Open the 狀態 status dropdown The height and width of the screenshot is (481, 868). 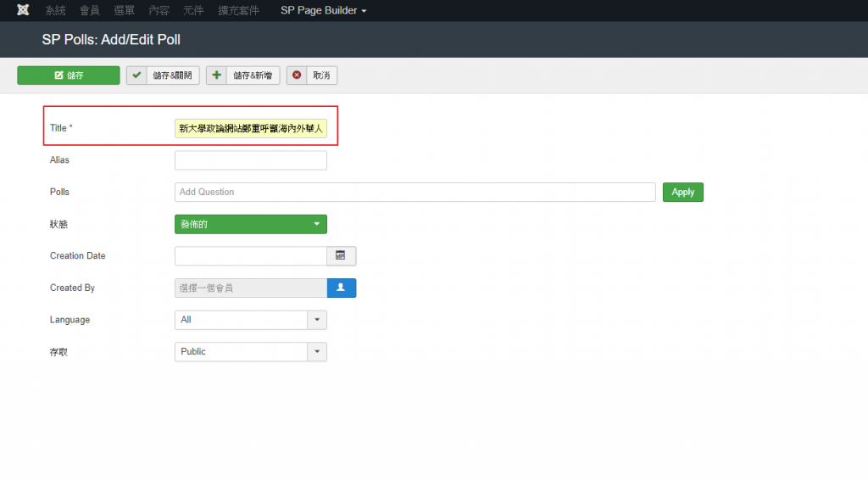coord(250,224)
